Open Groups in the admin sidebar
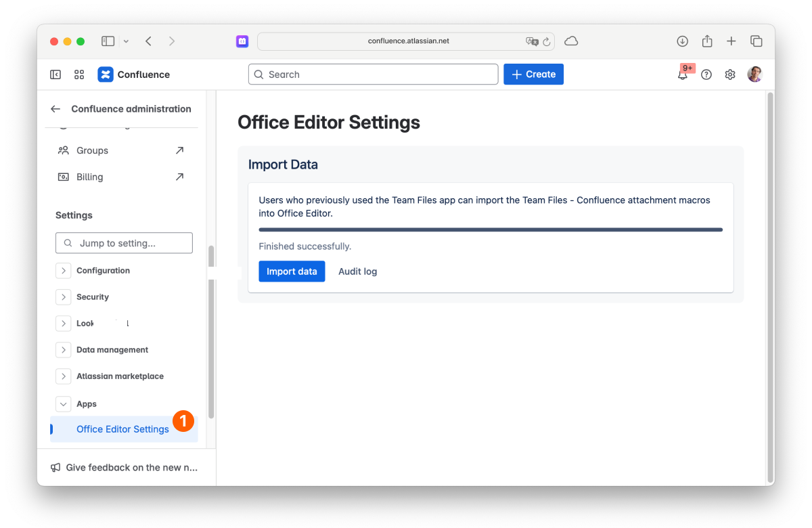This screenshot has width=812, height=528. (x=124, y=150)
